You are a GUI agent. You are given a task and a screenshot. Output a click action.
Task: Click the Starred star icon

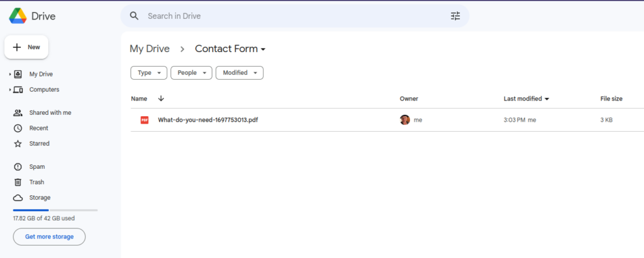[18, 144]
